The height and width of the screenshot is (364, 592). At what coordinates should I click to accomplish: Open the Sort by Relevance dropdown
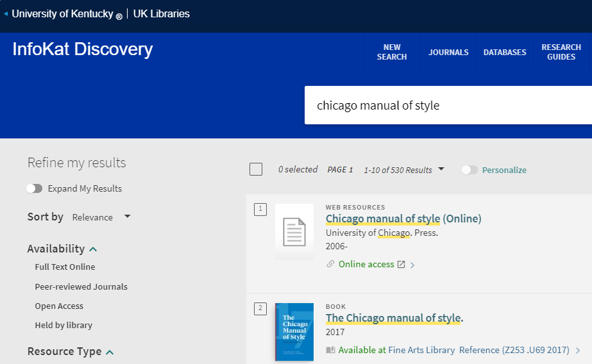coord(101,217)
